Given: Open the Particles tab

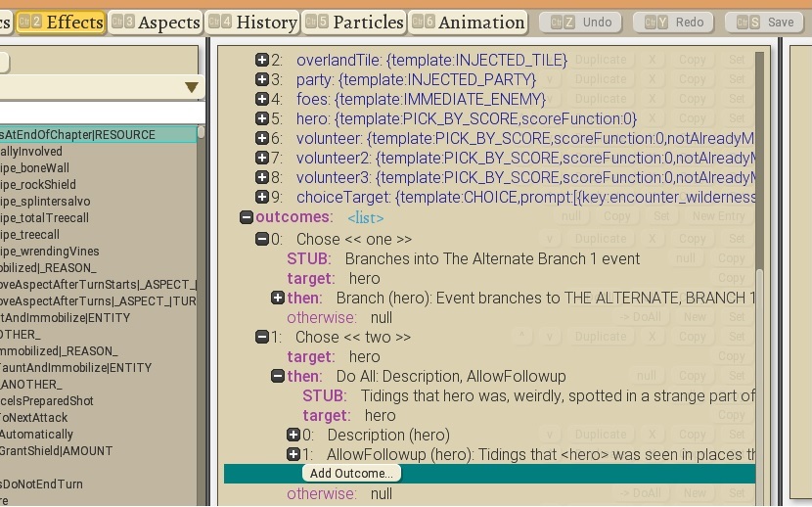Looking at the screenshot, I should click(355, 22).
